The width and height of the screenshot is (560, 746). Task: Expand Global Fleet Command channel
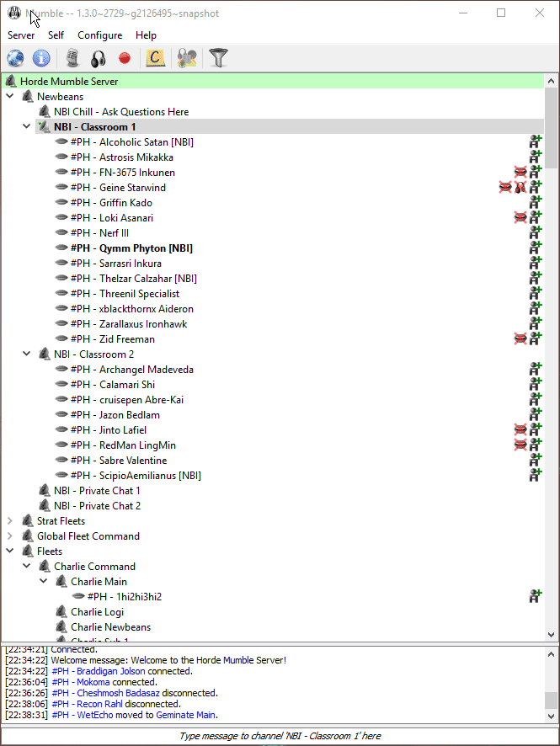[10, 536]
